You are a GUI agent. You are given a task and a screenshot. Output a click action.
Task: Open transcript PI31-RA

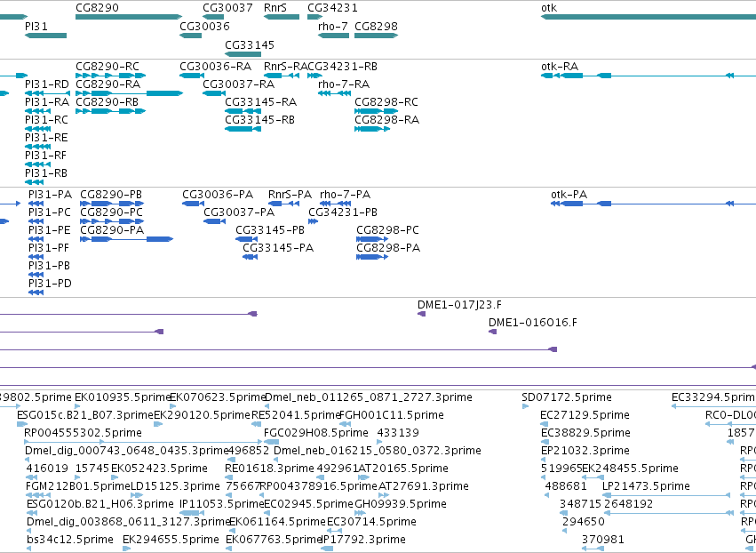tap(37, 111)
